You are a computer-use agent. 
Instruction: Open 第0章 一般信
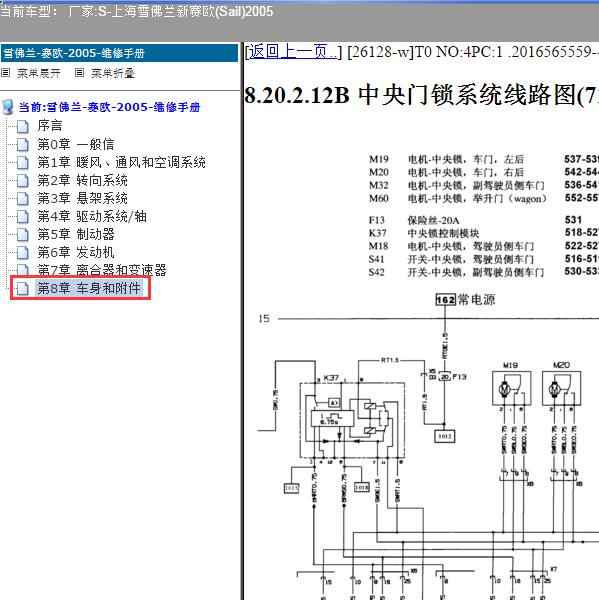(x=76, y=144)
